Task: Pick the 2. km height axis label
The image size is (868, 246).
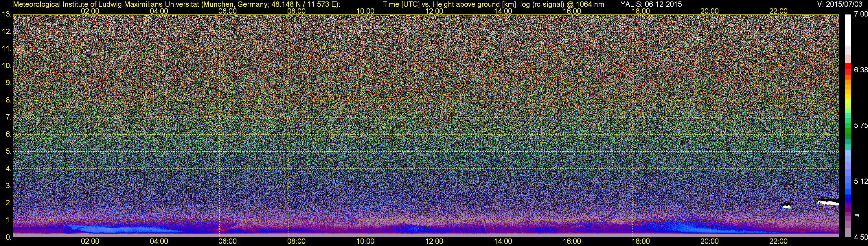Action: [8, 203]
